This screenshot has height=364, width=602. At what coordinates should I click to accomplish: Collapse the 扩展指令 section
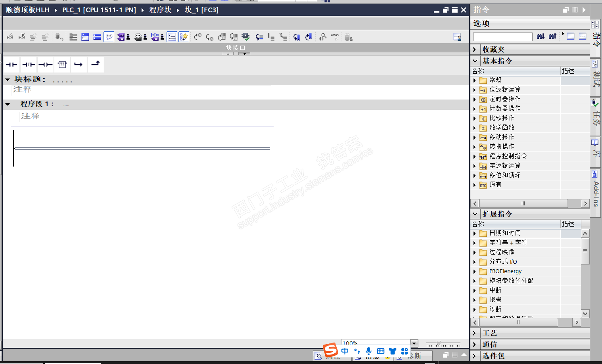475,214
